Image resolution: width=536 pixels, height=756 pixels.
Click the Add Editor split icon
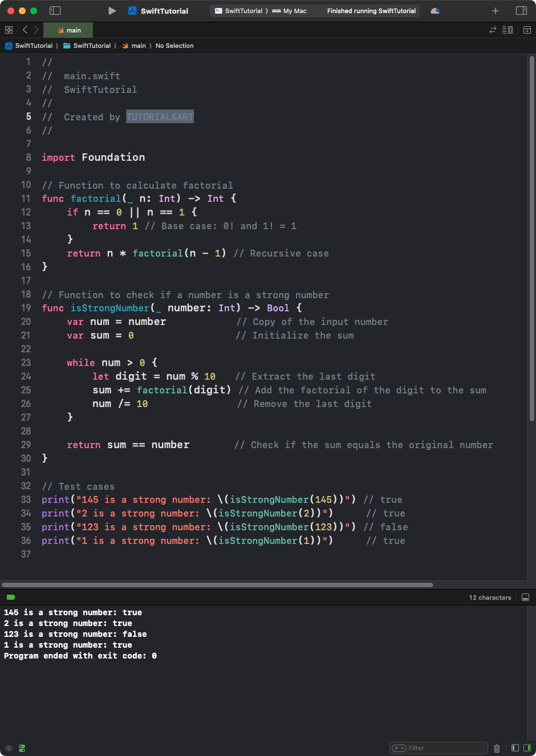526,30
